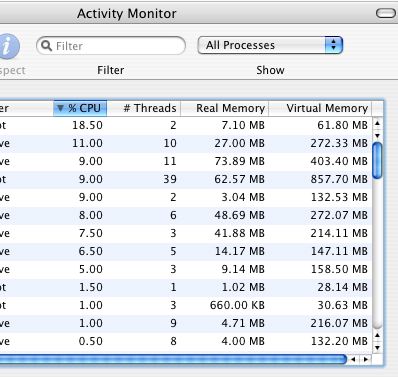Click the vertical scrollbar top up arrow
The image size is (398, 377).
coord(377,123)
